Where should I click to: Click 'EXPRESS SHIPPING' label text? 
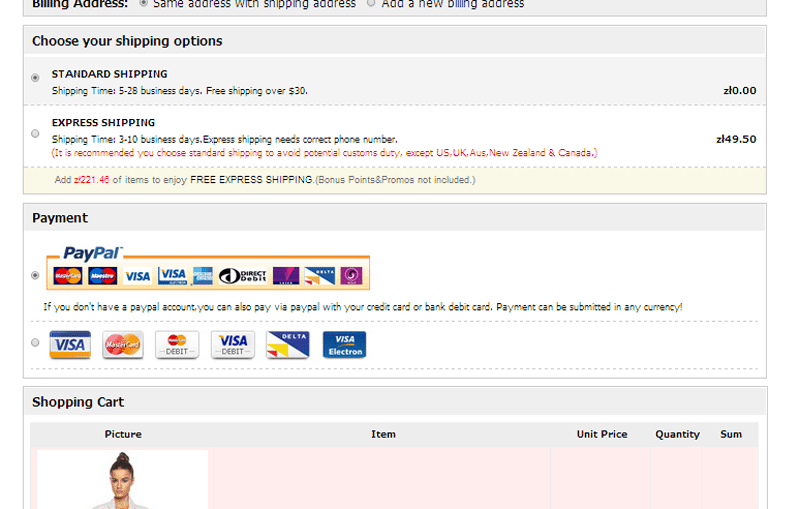103,122
